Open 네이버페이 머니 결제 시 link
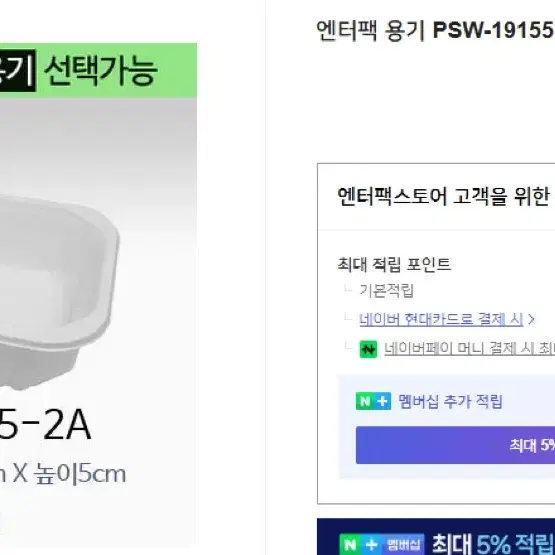The image size is (555, 555). coord(469,349)
